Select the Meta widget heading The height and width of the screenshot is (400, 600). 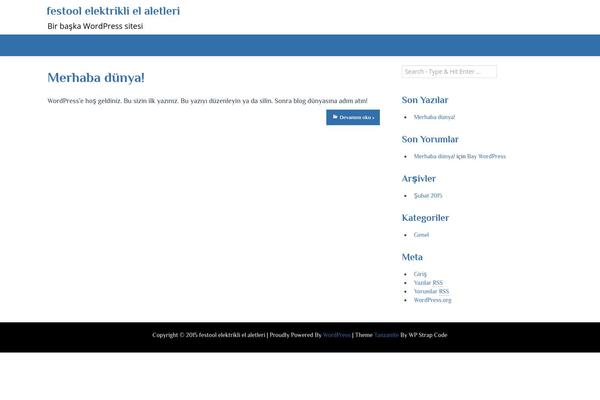(412, 257)
